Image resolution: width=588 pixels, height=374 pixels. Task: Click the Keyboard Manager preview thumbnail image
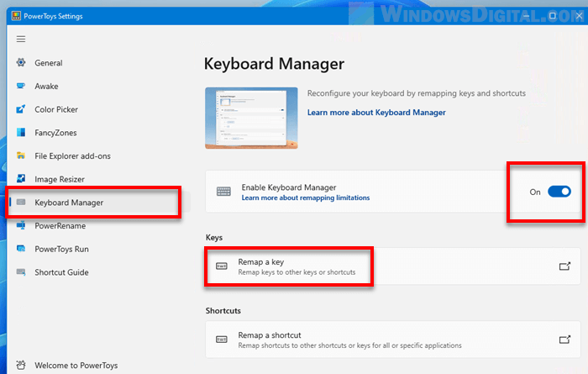coord(250,118)
